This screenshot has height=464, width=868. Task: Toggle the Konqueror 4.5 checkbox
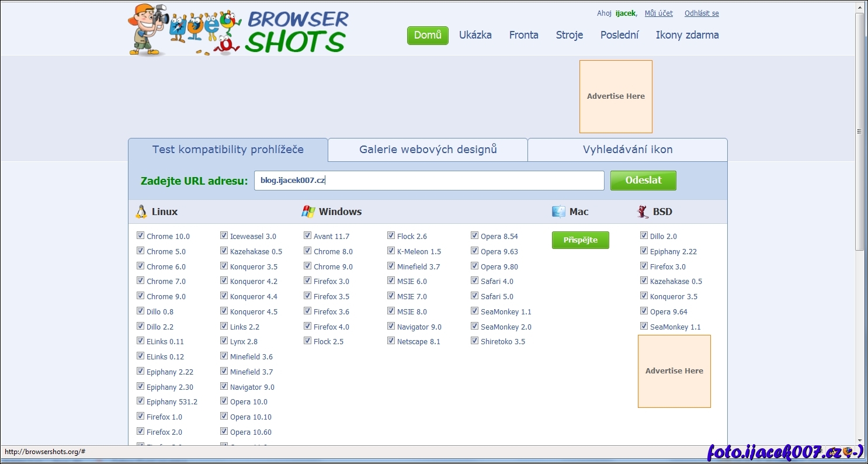coord(224,311)
